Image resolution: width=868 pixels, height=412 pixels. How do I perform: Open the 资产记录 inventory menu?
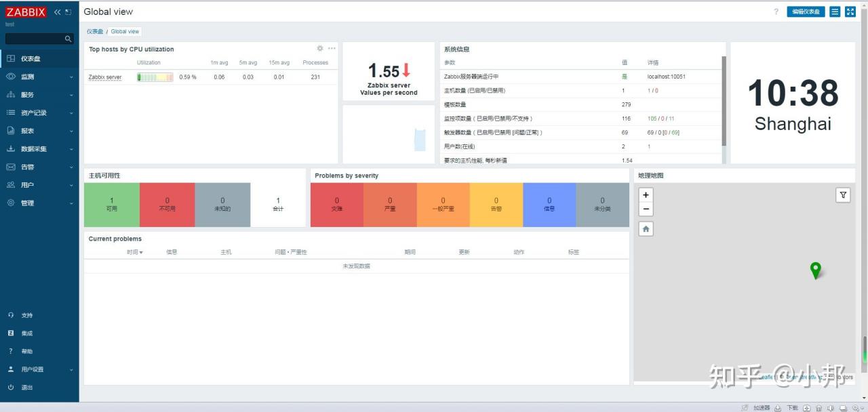(39, 112)
